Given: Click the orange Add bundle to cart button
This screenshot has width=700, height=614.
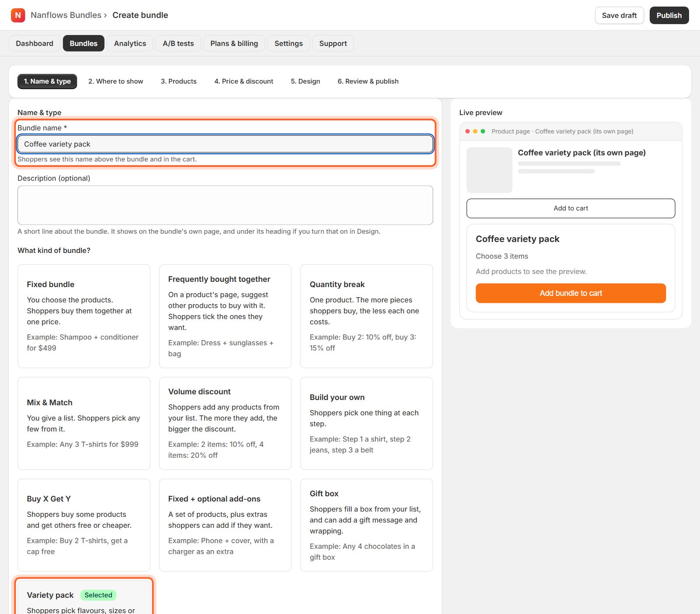Looking at the screenshot, I should pyautogui.click(x=570, y=293).
